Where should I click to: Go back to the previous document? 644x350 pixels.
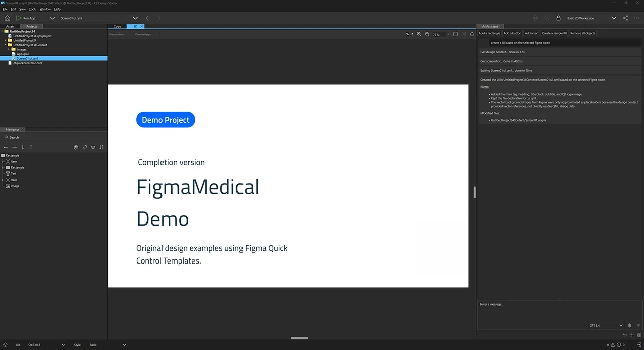click(x=147, y=18)
